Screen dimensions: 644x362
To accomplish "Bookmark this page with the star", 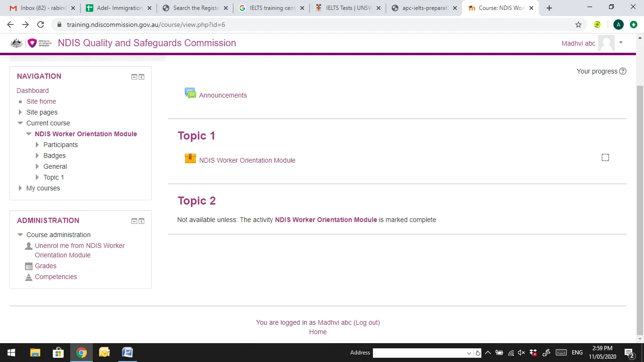I will point(578,25).
